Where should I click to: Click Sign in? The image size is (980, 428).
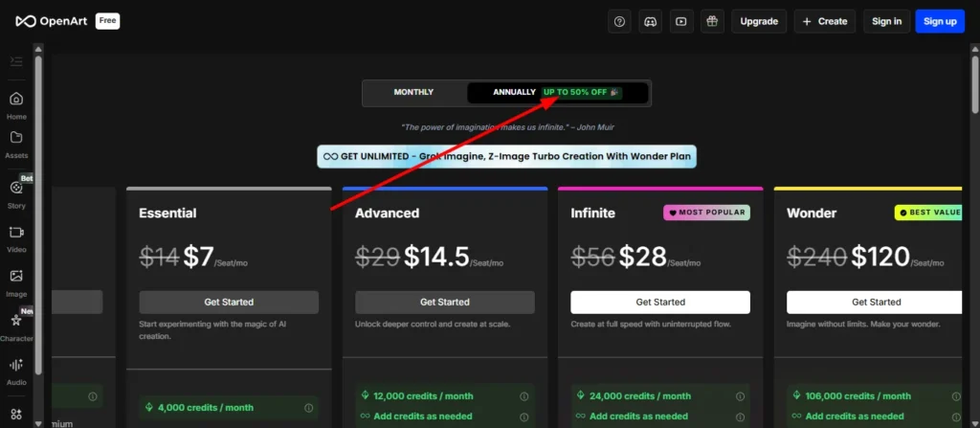[887, 21]
